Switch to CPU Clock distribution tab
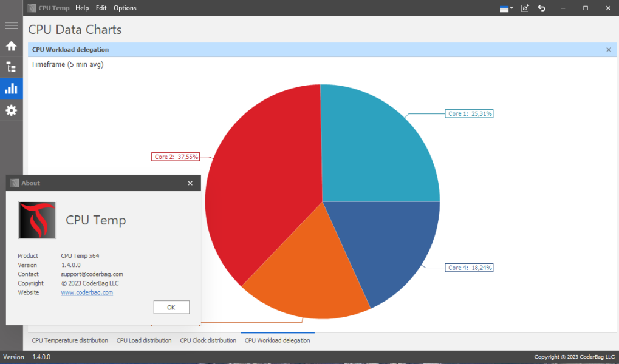The width and height of the screenshot is (619, 364). click(208, 340)
